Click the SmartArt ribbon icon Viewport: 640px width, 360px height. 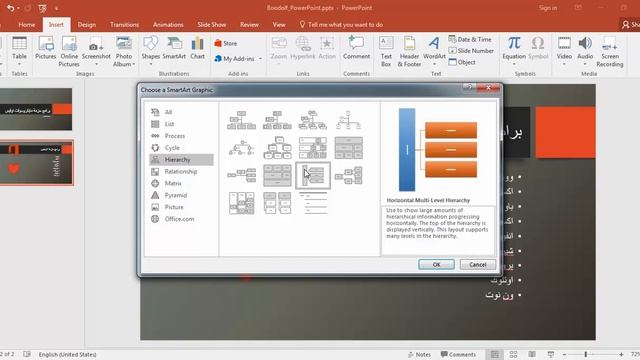(x=174, y=48)
